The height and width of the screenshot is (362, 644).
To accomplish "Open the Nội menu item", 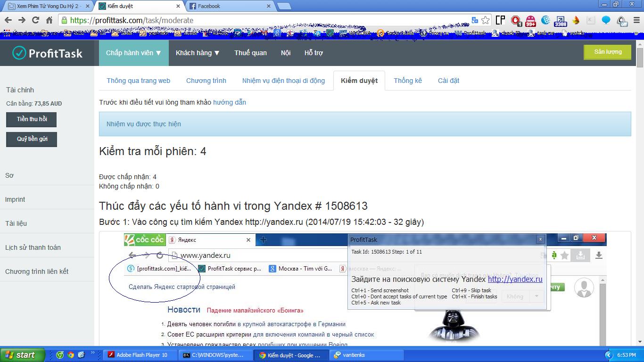I will (286, 53).
